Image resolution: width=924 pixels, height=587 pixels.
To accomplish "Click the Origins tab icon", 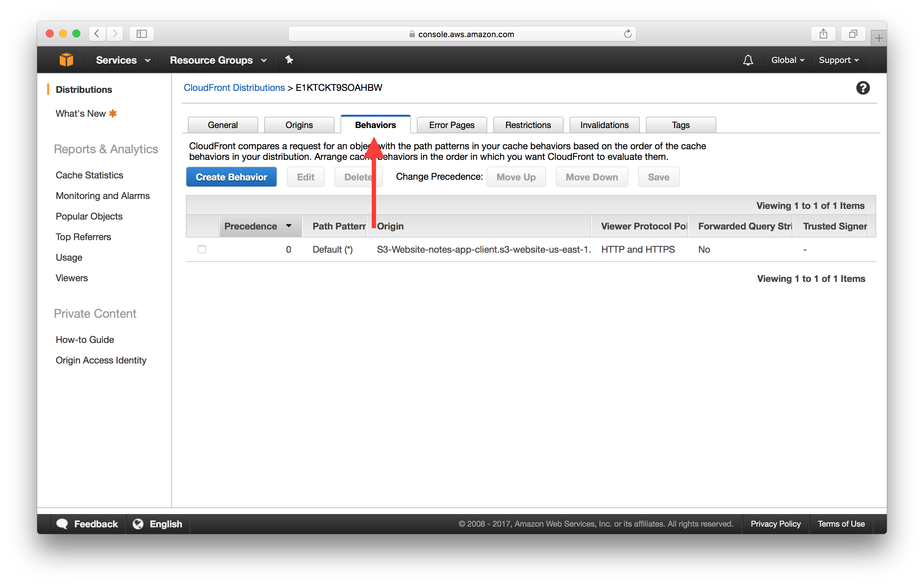I will coord(298,125).
